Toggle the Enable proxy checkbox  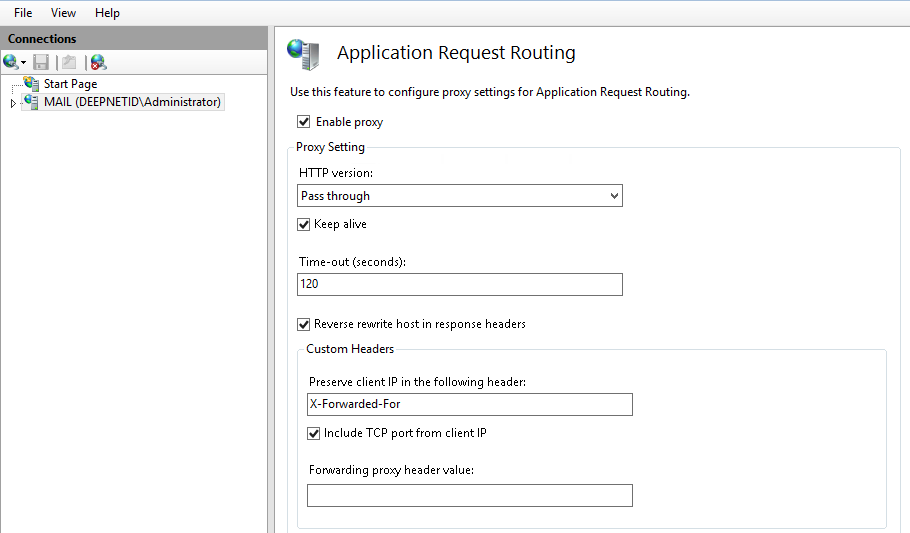click(x=304, y=122)
